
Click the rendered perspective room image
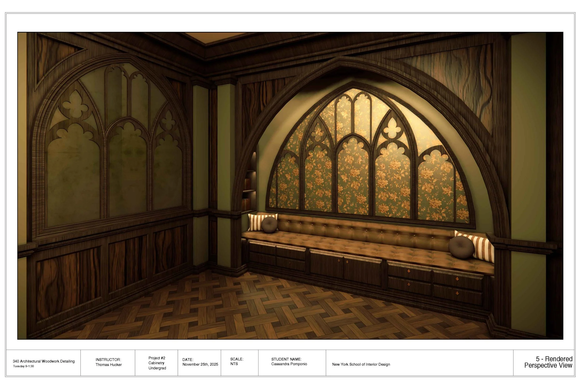click(290, 186)
